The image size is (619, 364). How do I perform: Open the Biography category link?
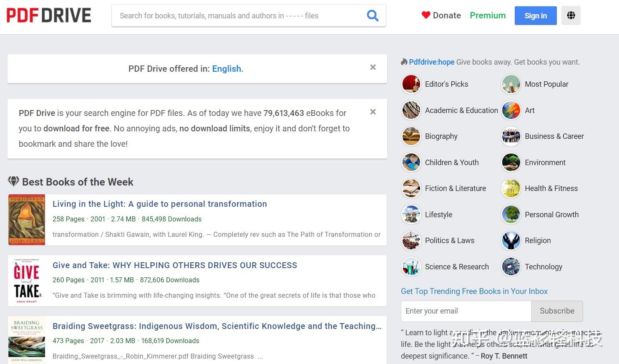click(441, 136)
